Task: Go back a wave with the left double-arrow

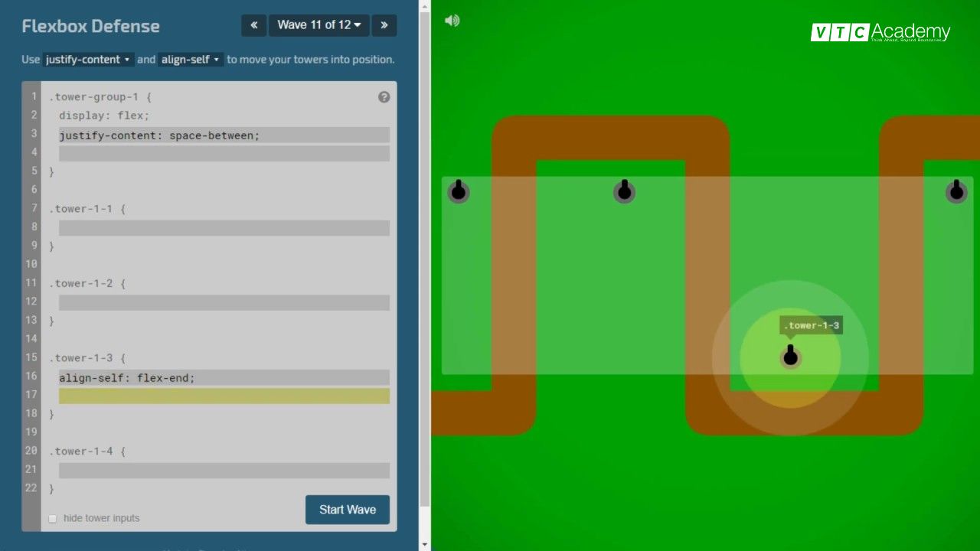Action: click(x=253, y=25)
